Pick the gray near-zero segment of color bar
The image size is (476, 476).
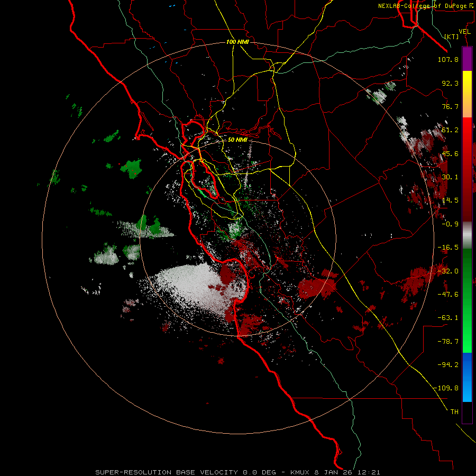pyautogui.click(x=467, y=235)
